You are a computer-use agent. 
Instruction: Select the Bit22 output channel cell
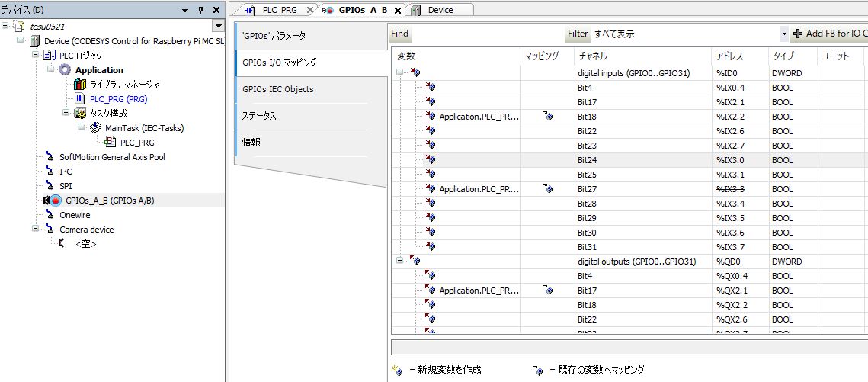(643, 319)
